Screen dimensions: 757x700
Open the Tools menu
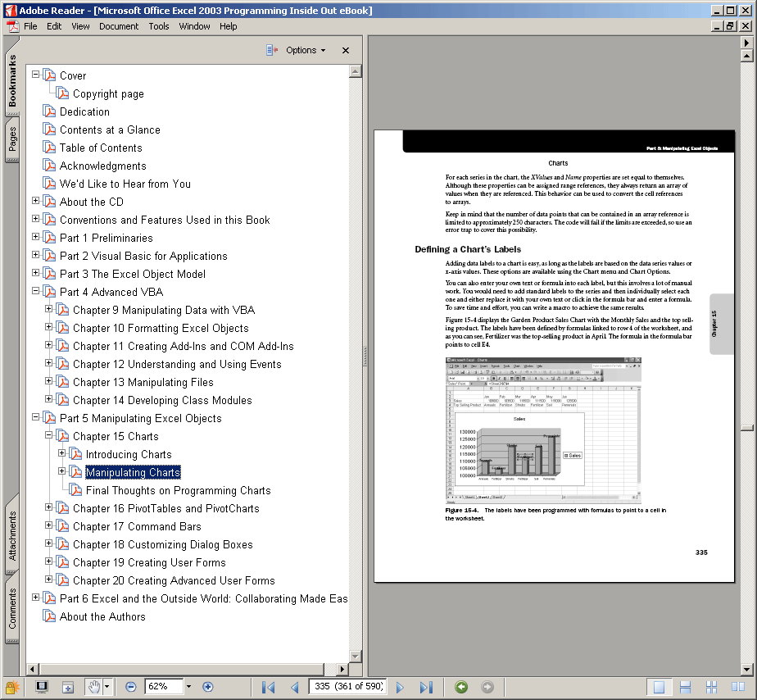point(159,26)
